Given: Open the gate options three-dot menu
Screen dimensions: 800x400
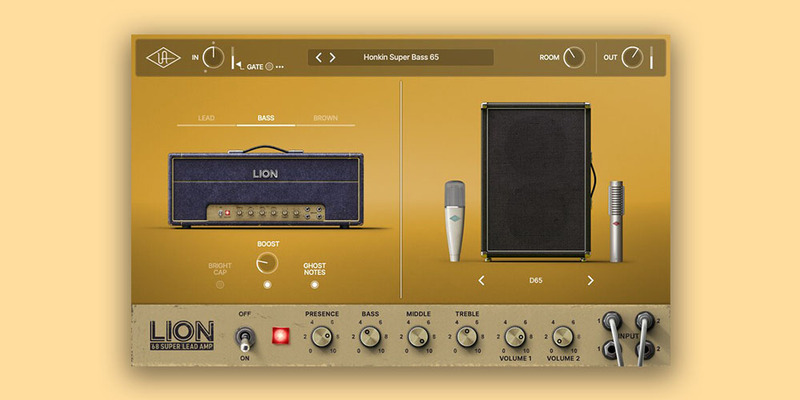Looking at the screenshot, I should (x=280, y=67).
